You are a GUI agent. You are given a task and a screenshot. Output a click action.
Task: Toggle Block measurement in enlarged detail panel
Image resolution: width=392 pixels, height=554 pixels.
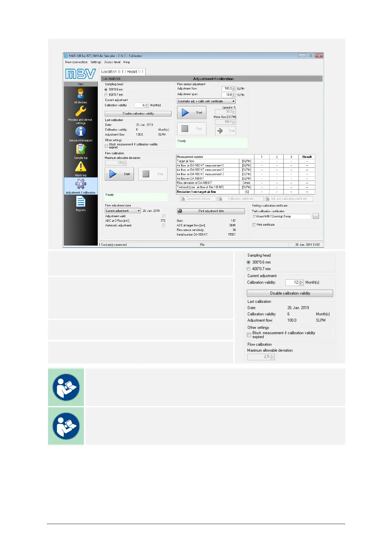pyautogui.click(x=249, y=335)
